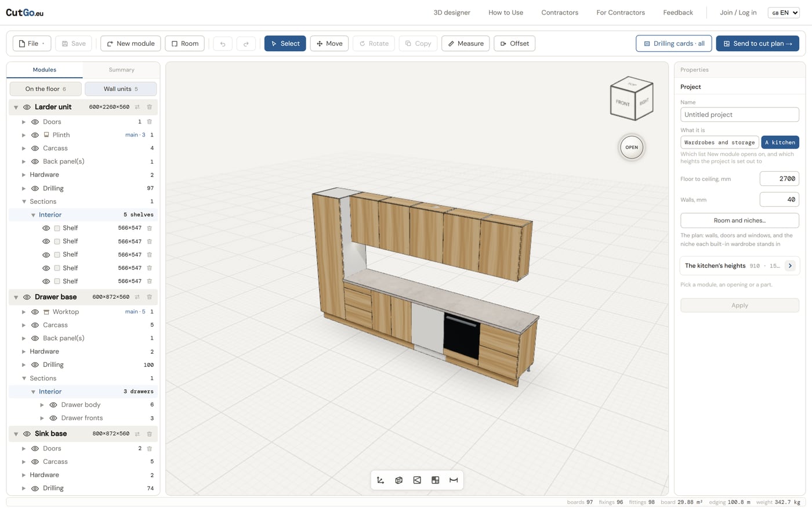The width and height of the screenshot is (812, 508).
Task: Collapse the Larder unit module tree
Action: point(16,107)
